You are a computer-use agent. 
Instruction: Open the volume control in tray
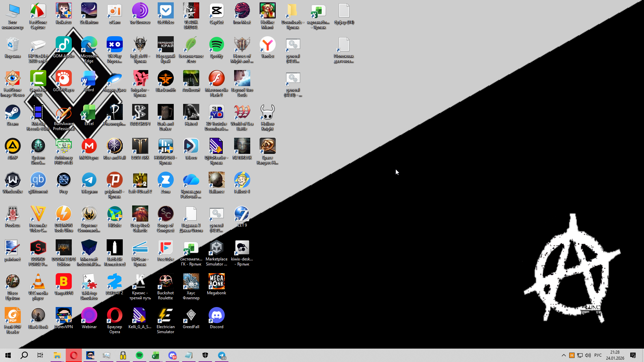588,355
